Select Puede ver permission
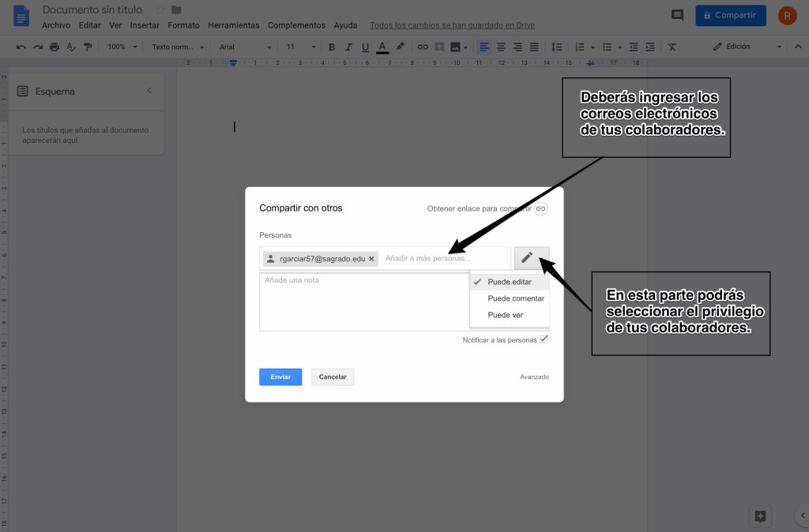Image resolution: width=809 pixels, height=532 pixels. [506, 315]
